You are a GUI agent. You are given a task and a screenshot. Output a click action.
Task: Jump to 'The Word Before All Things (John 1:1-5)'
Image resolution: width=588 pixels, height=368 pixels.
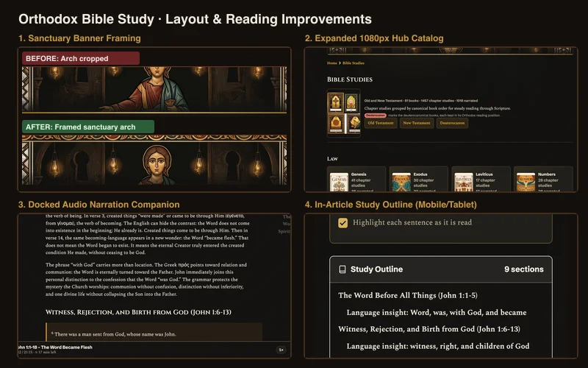408,296
